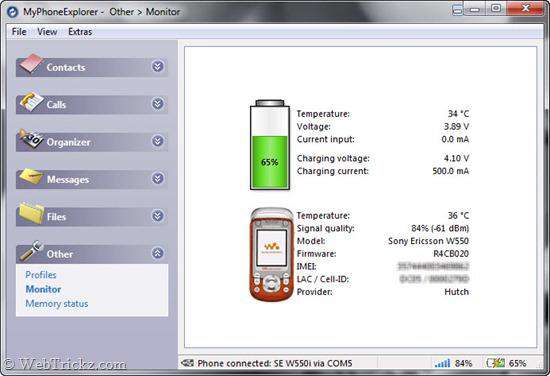The image size is (550, 376).
Task: Select the Files section header
Action: [92, 217]
